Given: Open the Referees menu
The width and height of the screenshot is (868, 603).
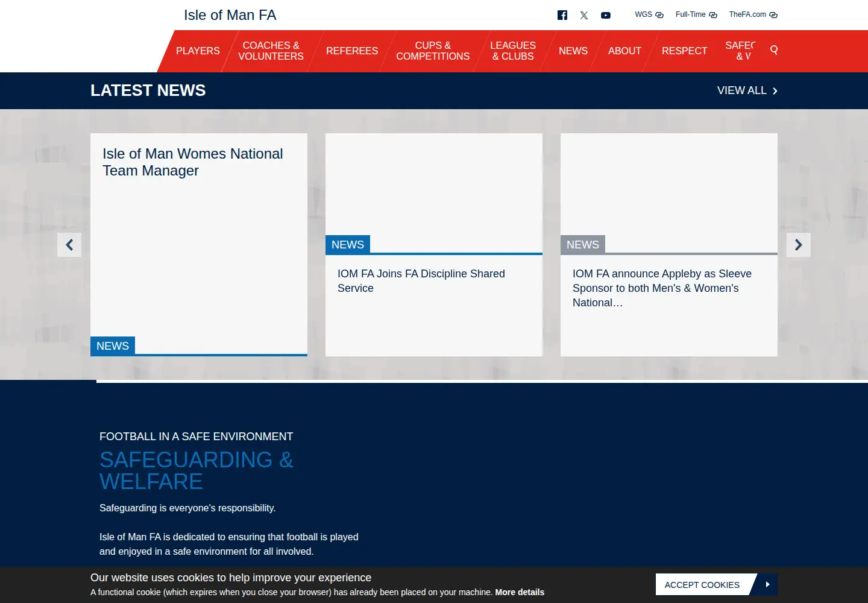Looking at the screenshot, I should click(352, 51).
